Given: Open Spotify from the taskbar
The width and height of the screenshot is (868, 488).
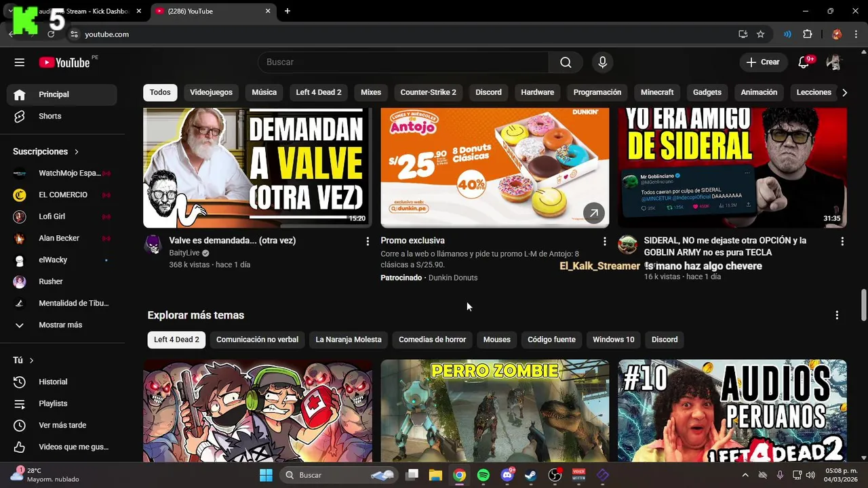Looking at the screenshot, I should (484, 475).
